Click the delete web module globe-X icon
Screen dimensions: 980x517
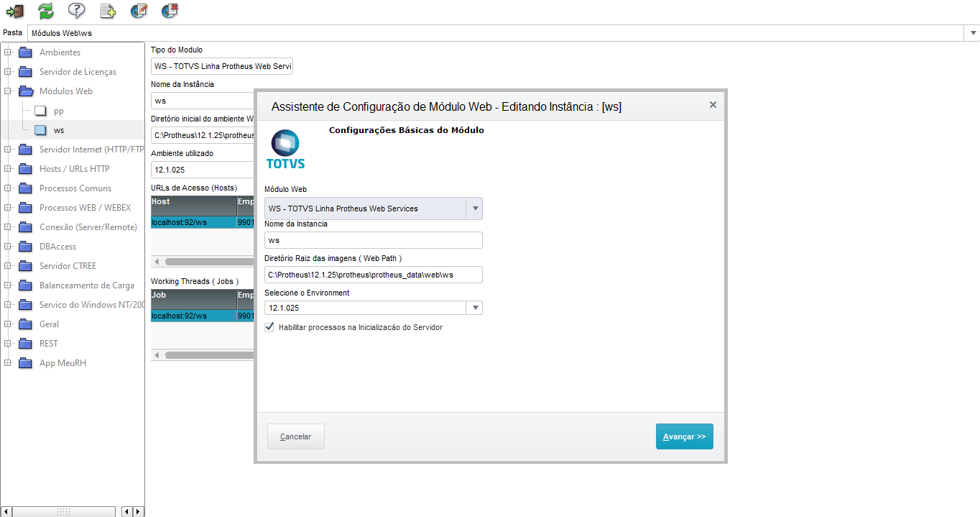coord(170,11)
